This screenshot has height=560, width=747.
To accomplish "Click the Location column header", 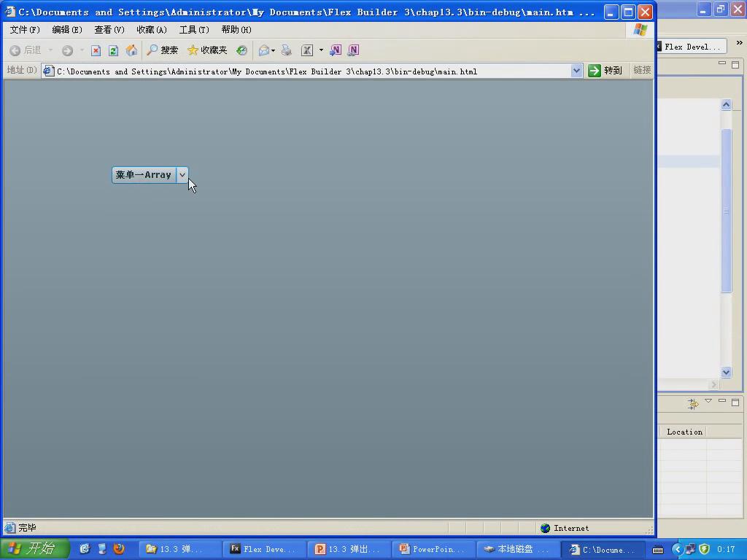I will [684, 432].
